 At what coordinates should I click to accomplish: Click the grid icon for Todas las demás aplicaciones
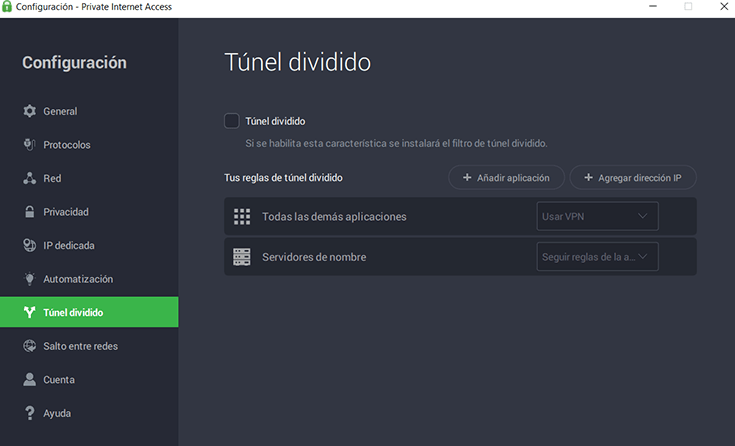[x=242, y=217]
